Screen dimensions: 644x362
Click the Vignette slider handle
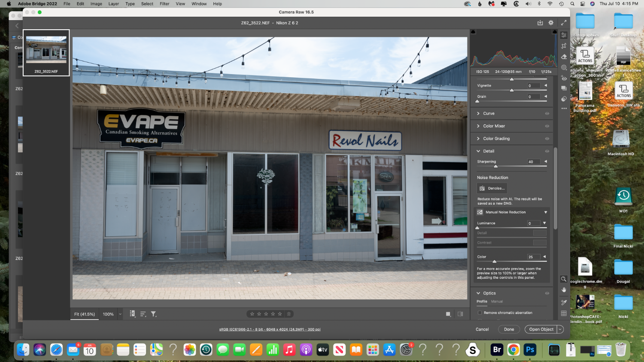tap(512, 90)
